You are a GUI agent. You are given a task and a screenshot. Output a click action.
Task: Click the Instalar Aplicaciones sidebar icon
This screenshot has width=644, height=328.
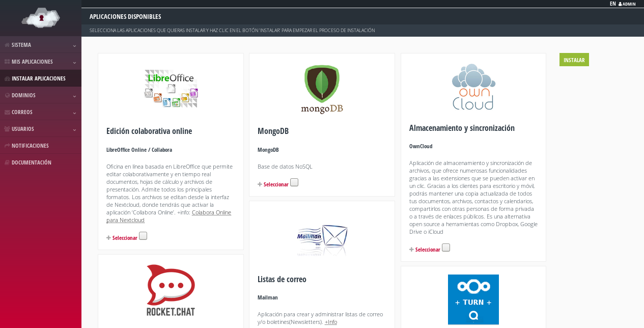(x=7, y=78)
